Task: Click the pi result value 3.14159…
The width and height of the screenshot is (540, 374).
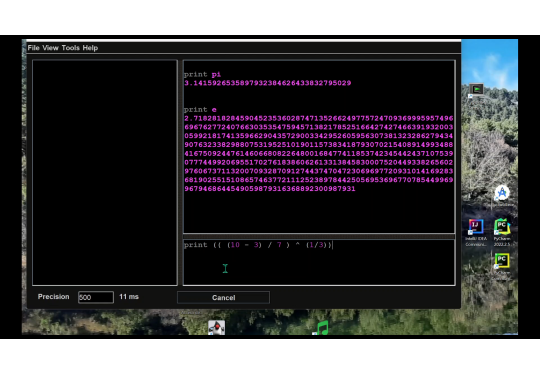Action: [268, 83]
